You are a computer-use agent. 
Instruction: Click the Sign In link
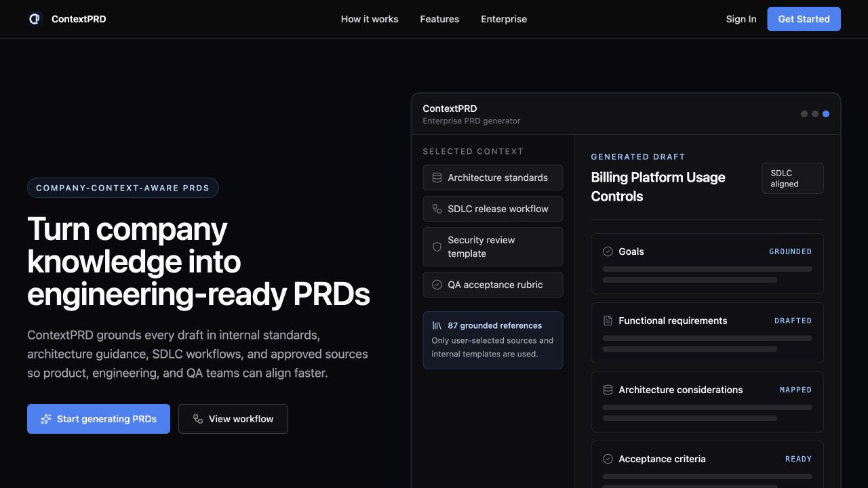click(x=741, y=19)
